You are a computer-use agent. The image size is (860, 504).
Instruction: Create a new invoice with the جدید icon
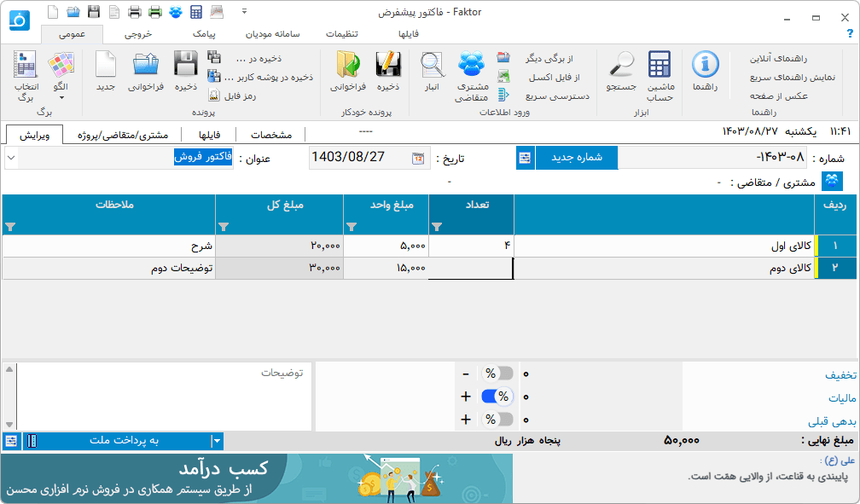tap(104, 72)
